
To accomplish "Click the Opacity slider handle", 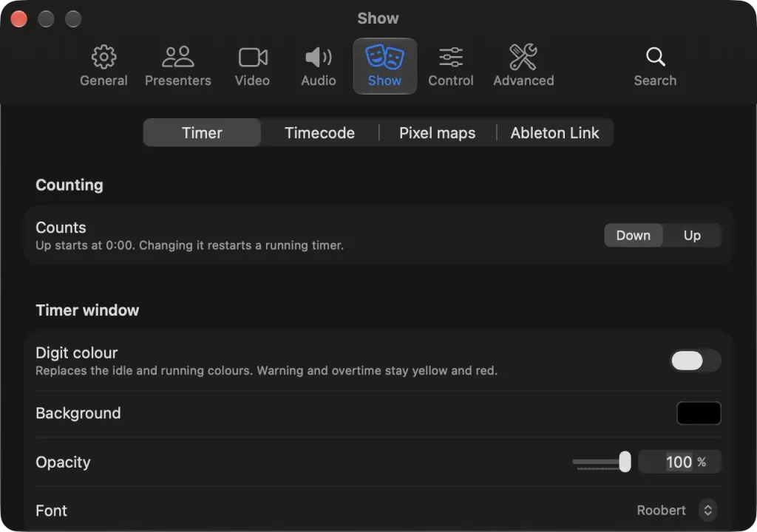I will point(625,462).
